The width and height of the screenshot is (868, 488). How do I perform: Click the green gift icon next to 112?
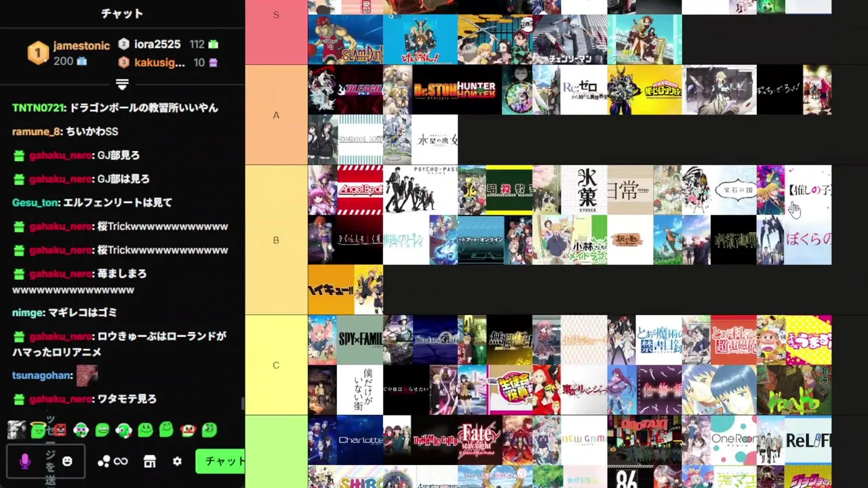tap(214, 44)
